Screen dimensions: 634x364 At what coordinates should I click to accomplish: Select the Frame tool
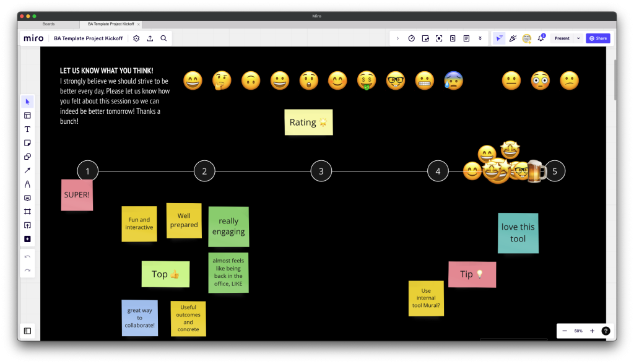pos(27,212)
